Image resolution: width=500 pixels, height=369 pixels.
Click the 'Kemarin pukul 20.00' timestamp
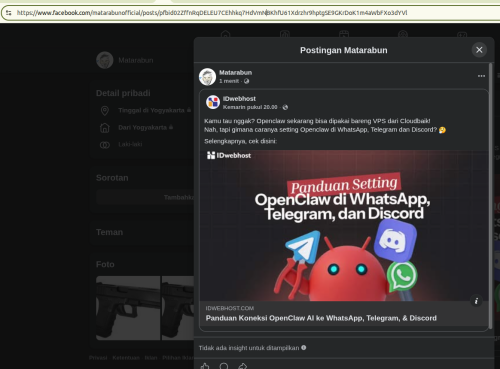point(250,107)
